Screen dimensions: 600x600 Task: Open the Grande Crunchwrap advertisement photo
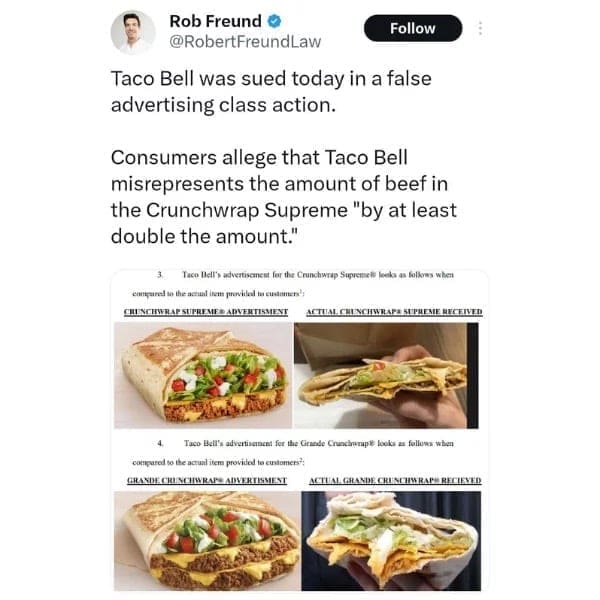pyautogui.click(x=205, y=539)
